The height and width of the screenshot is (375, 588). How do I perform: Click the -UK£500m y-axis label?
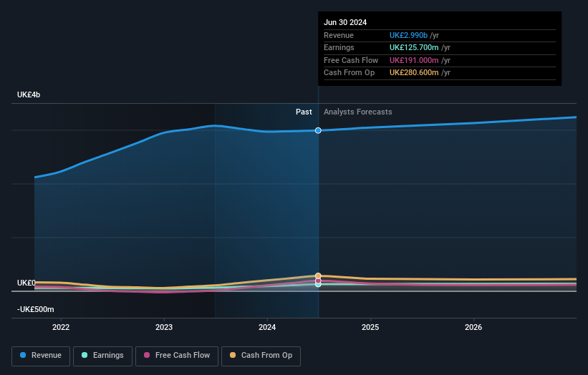36,309
